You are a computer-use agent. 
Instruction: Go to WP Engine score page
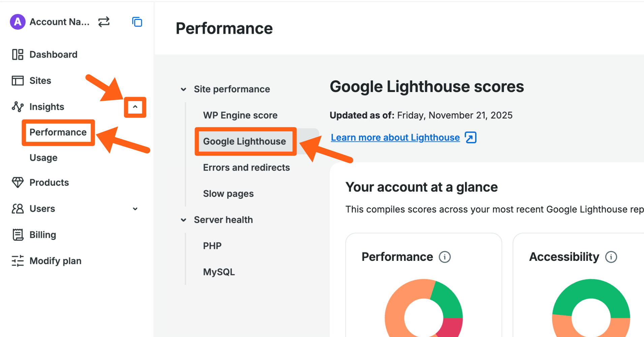240,115
